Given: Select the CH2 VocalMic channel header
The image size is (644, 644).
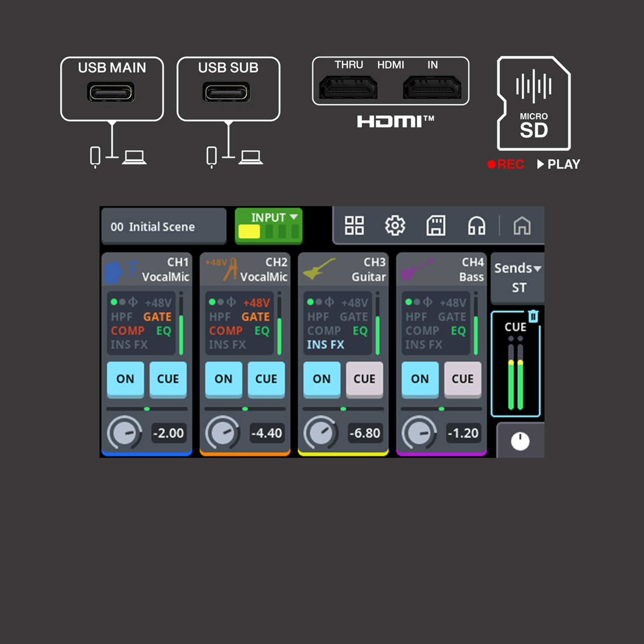Looking at the screenshot, I should (x=245, y=270).
